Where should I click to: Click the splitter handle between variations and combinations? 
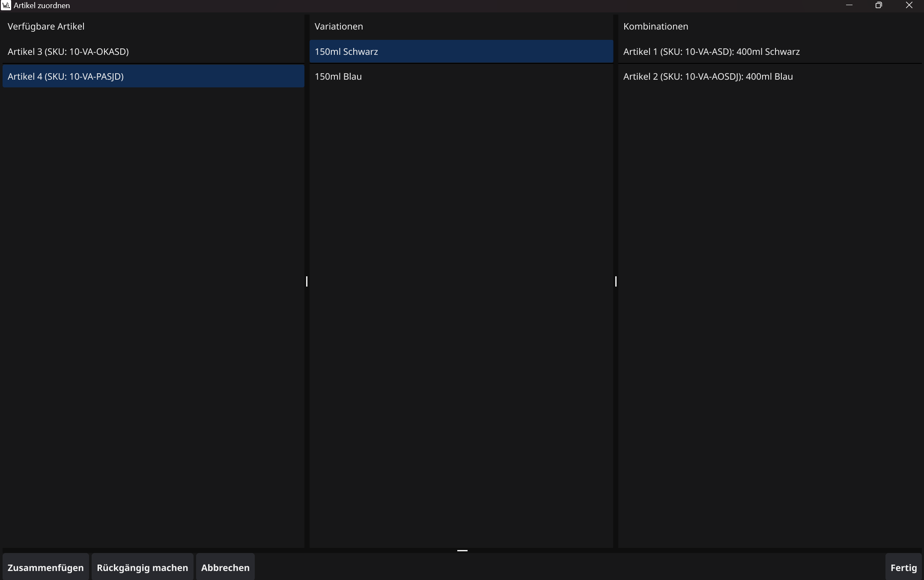615,281
